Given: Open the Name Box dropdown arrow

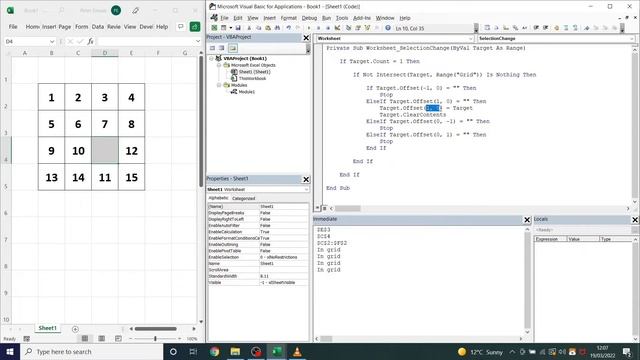Looking at the screenshot, I should (x=52, y=42).
